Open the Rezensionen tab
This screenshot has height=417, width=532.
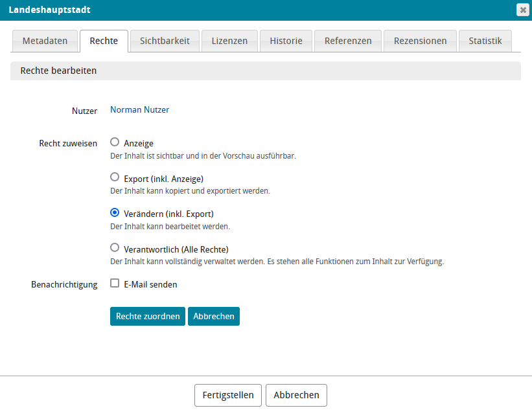tap(420, 41)
